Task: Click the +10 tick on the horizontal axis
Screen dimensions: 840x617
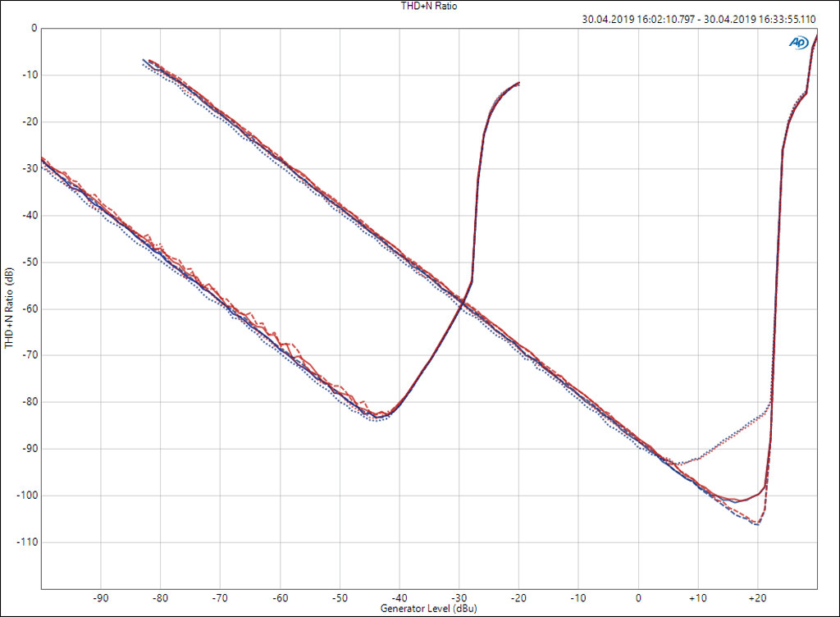Action: point(697,597)
